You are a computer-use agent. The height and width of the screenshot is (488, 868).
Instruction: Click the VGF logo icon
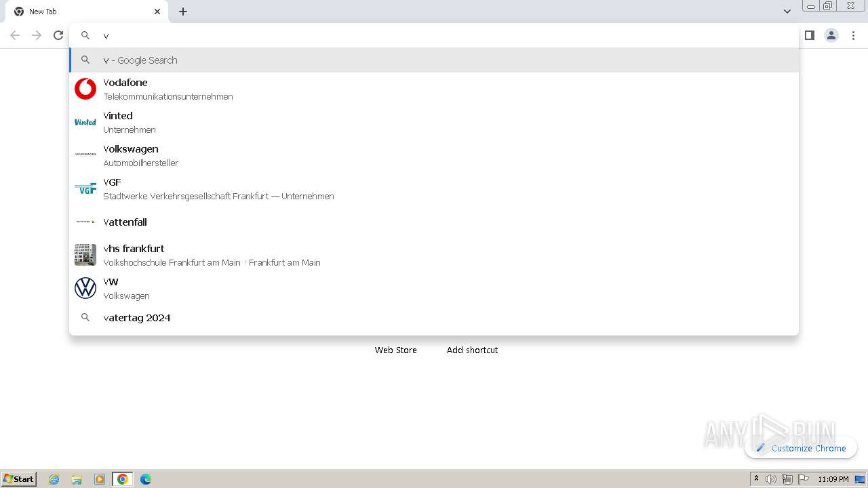tap(85, 188)
